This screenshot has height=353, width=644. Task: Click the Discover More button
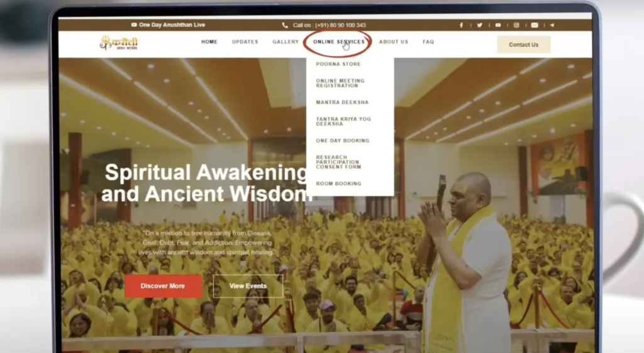[x=163, y=286]
